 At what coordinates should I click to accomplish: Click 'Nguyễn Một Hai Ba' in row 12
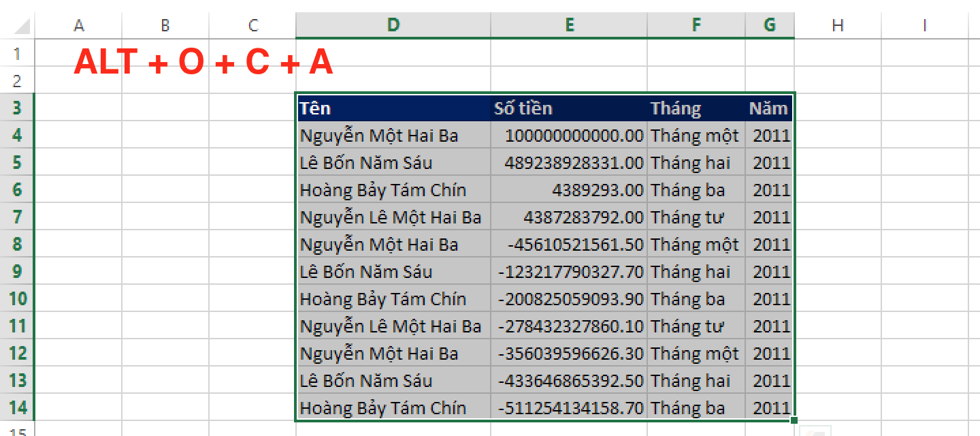point(379,354)
